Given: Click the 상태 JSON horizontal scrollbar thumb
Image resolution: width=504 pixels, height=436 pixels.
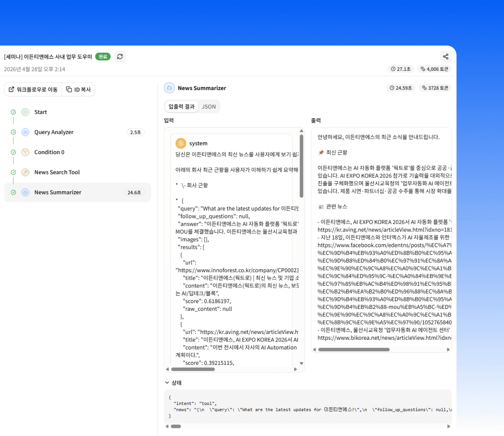Looking at the screenshot, I should click(x=176, y=426).
